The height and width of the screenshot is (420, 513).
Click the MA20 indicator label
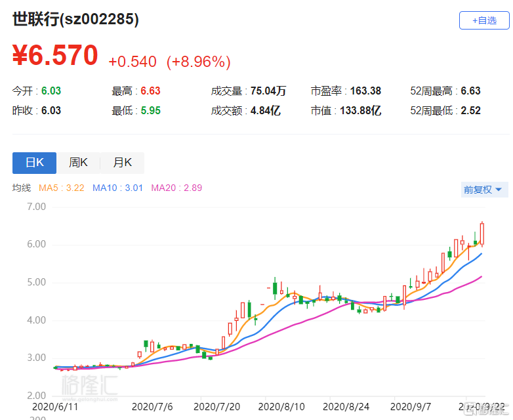coord(176,188)
